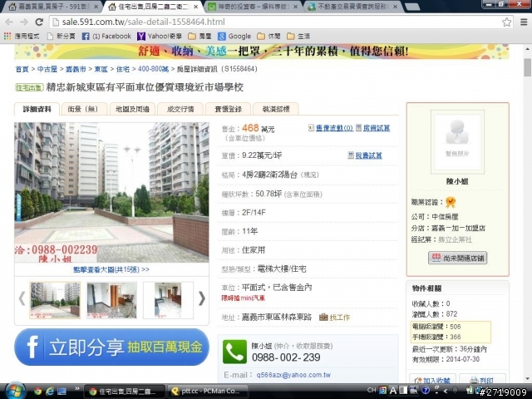Click 嘉義市 breadcrumb link
This screenshot has width=532, height=399.
[76, 69]
